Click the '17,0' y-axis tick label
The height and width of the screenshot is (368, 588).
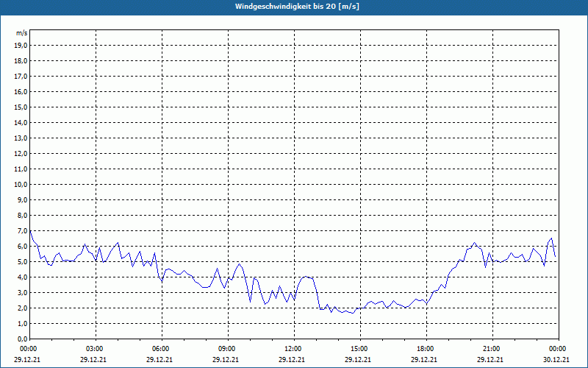pos(21,77)
